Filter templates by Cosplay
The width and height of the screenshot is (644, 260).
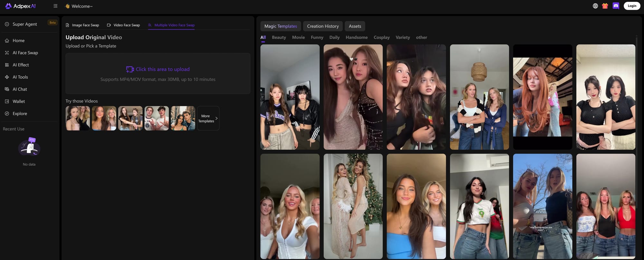(382, 37)
